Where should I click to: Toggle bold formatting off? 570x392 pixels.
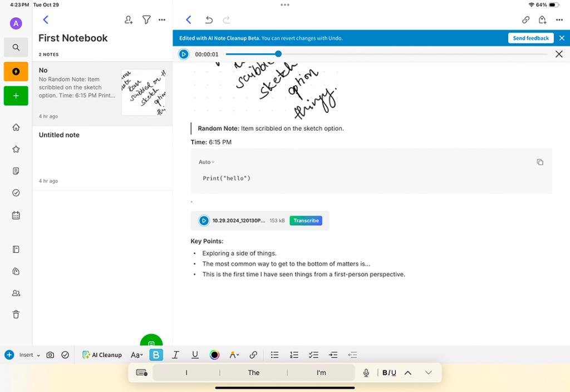tap(156, 355)
